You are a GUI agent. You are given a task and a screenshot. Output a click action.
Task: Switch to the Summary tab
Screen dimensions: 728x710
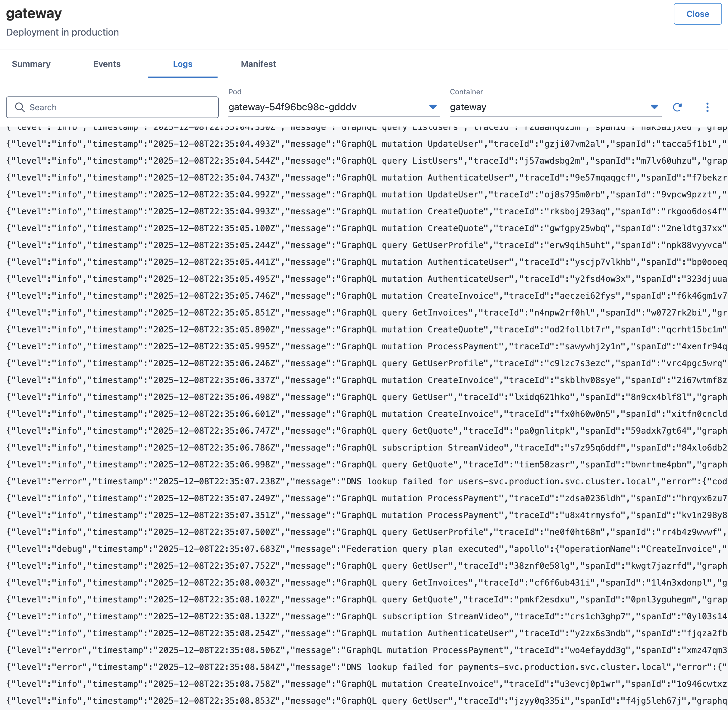(31, 64)
